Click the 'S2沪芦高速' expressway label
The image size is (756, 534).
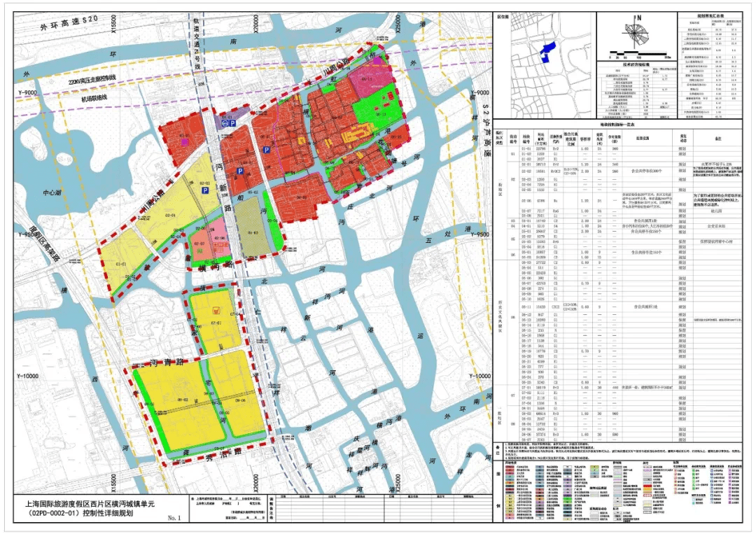tap(486, 132)
